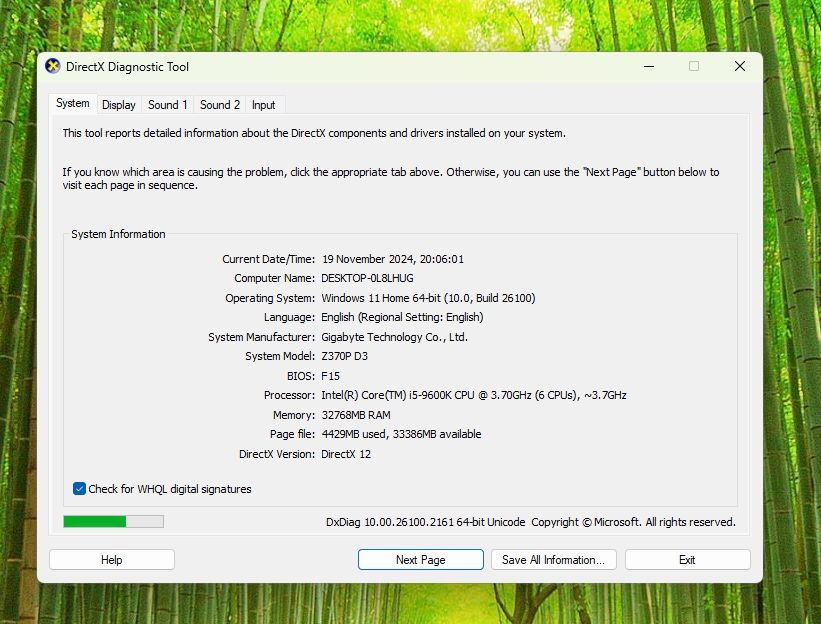Select the Windows 11 Home operating system text
Screen dimensions: 821x624
click(428, 298)
